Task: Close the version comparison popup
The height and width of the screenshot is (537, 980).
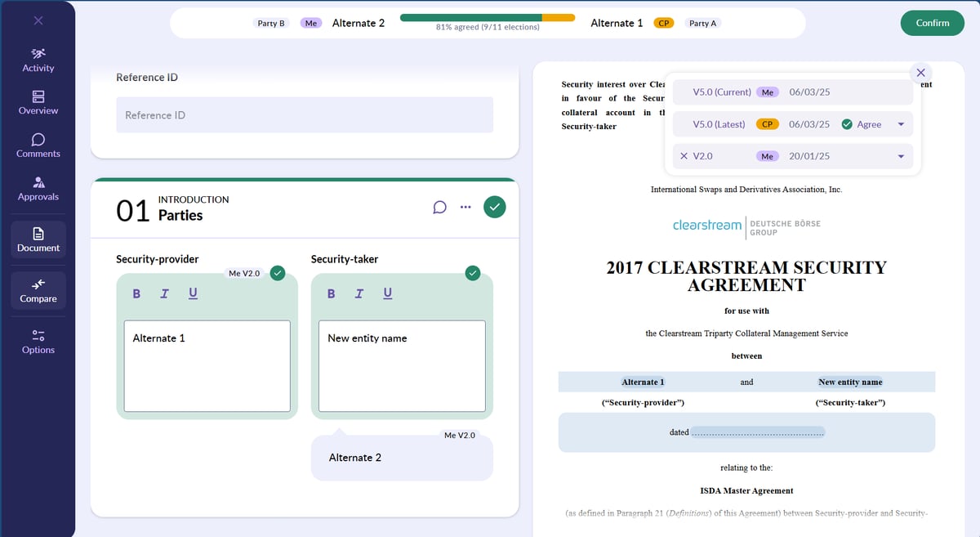Action: [x=920, y=73]
